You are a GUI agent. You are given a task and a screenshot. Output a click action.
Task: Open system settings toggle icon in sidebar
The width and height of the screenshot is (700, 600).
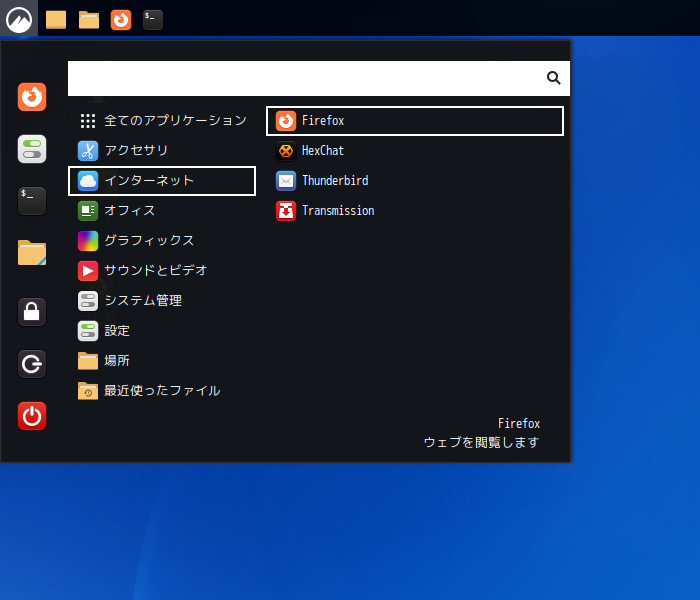(x=32, y=149)
